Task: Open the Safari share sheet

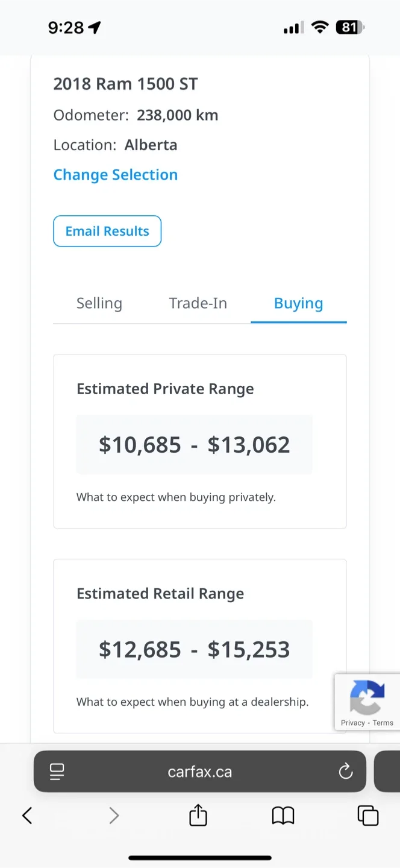Action: 198,816
